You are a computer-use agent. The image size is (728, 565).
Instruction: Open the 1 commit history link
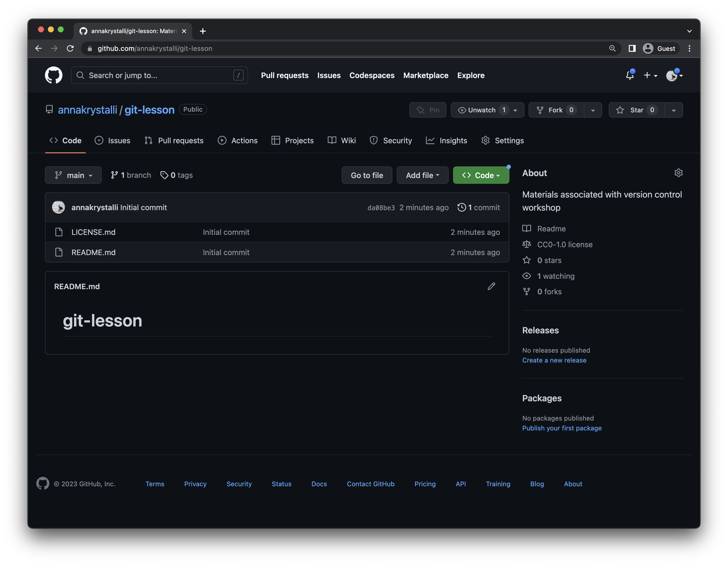(x=479, y=207)
